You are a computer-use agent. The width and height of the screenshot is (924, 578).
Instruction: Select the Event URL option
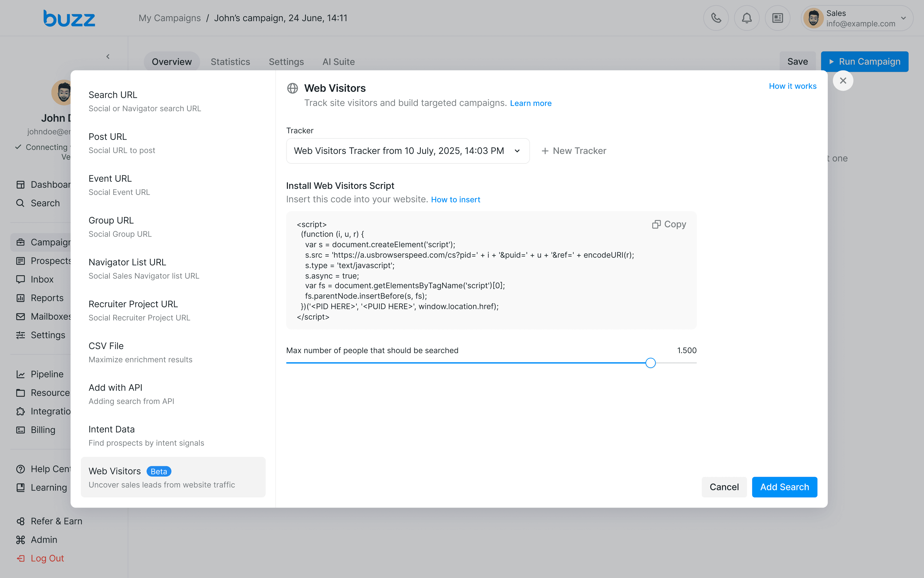coord(173,185)
